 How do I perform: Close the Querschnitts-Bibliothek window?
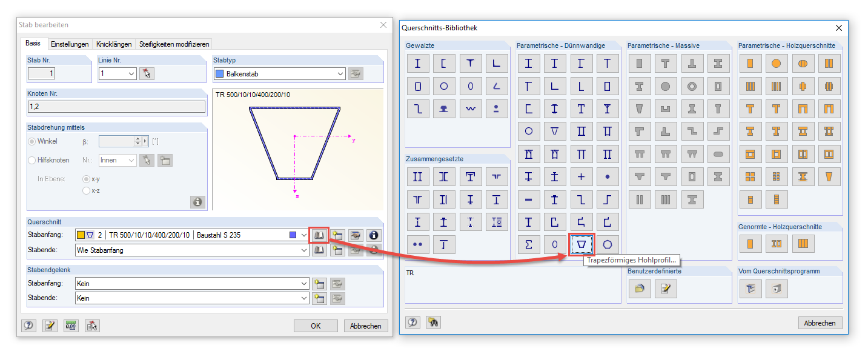tap(839, 28)
